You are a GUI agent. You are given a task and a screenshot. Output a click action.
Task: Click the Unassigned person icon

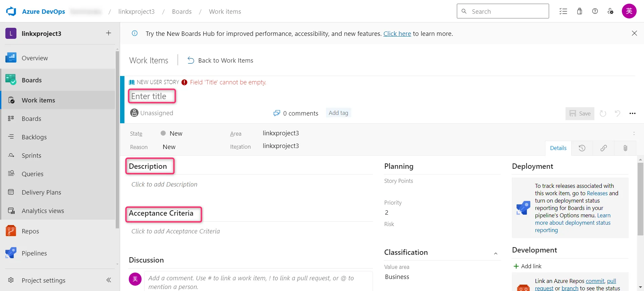(x=135, y=113)
